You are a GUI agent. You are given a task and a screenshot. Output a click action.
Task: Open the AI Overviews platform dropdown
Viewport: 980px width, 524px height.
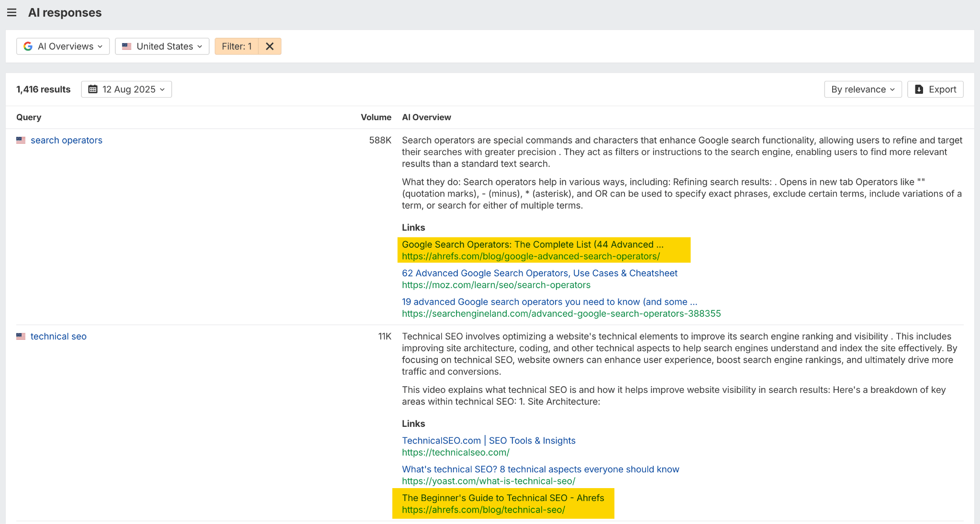63,46
